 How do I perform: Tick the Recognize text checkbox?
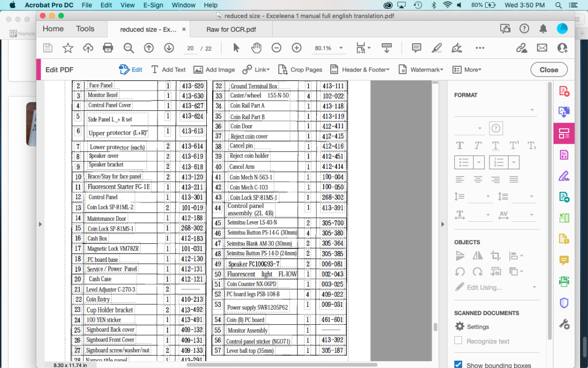(458, 341)
